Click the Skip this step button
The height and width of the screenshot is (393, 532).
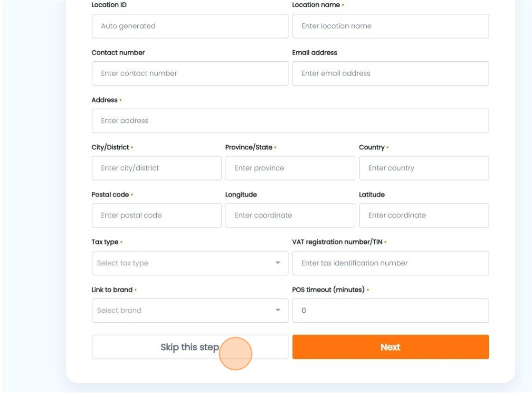click(190, 347)
